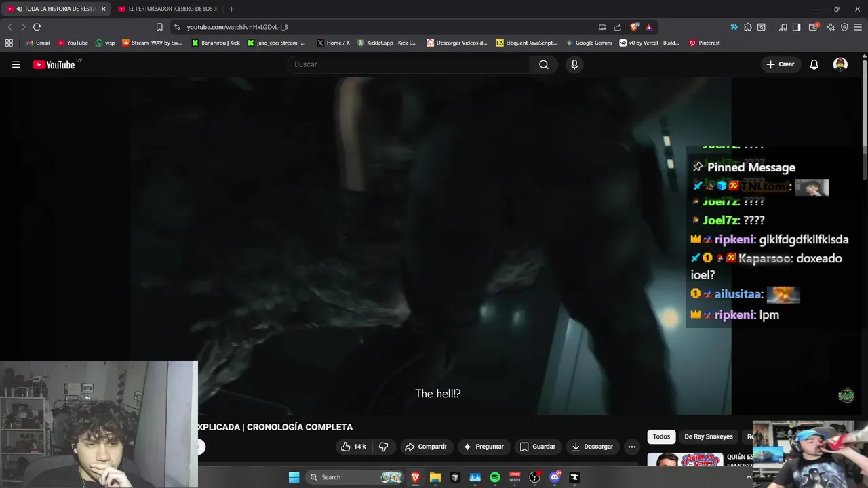Bookmark this page using the bookmark icon

tap(159, 27)
